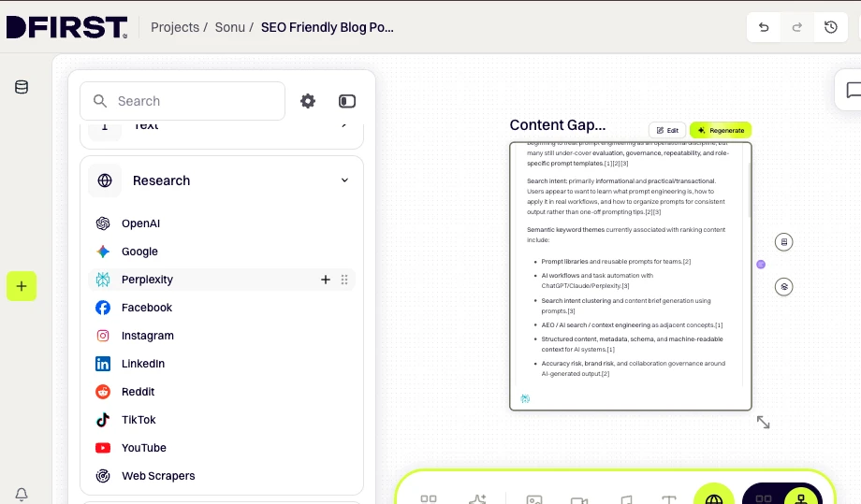Image resolution: width=861 pixels, height=504 pixels.
Task: Click the search magnifier icon
Action: click(100, 101)
